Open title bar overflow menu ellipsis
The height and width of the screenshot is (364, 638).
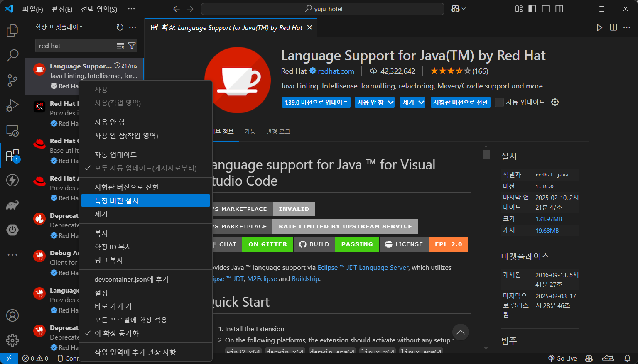click(x=131, y=9)
